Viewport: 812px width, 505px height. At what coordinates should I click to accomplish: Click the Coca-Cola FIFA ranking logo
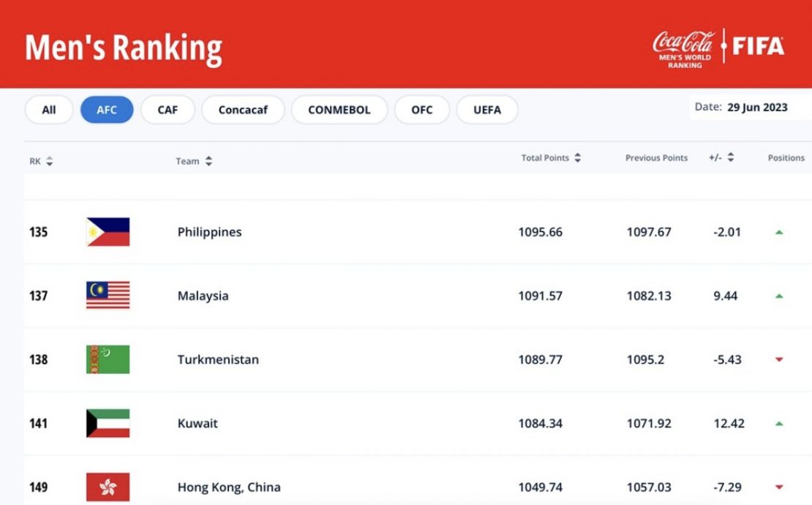click(x=718, y=48)
